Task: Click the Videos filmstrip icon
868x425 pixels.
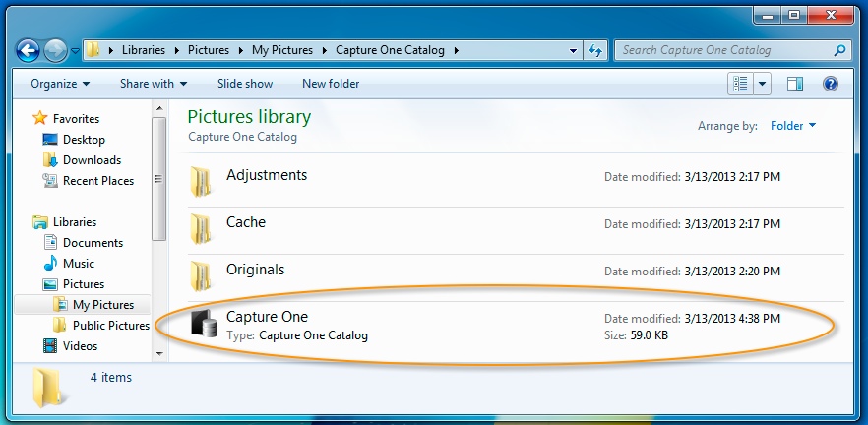Action: coord(50,346)
